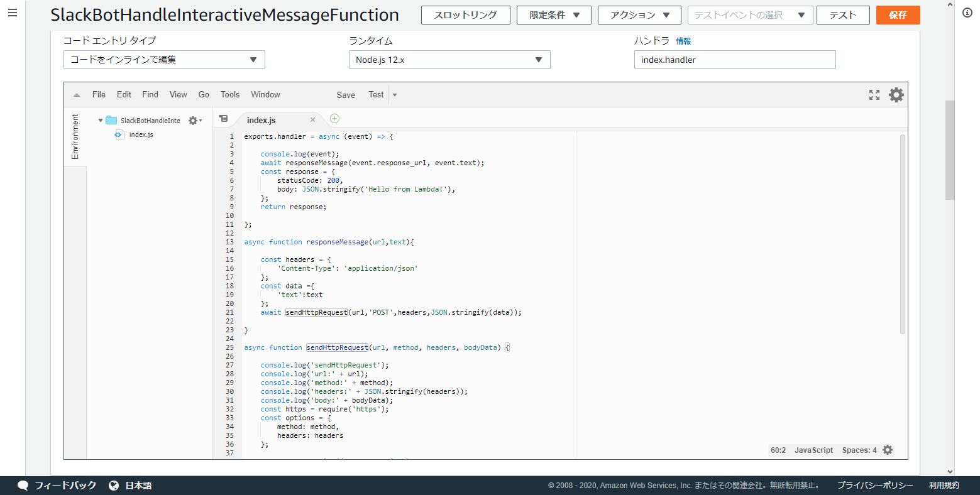Click Spaces: 4 indentation setting

(x=859, y=450)
